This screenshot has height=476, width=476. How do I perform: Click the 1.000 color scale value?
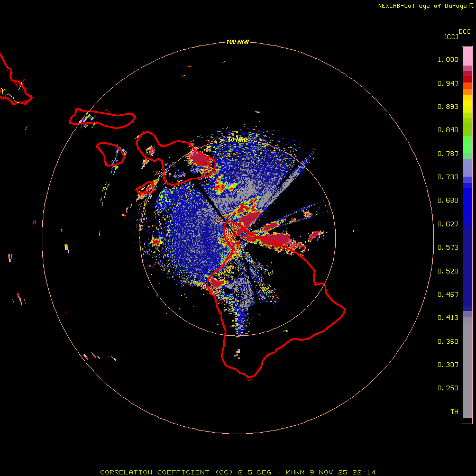coord(448,59)
